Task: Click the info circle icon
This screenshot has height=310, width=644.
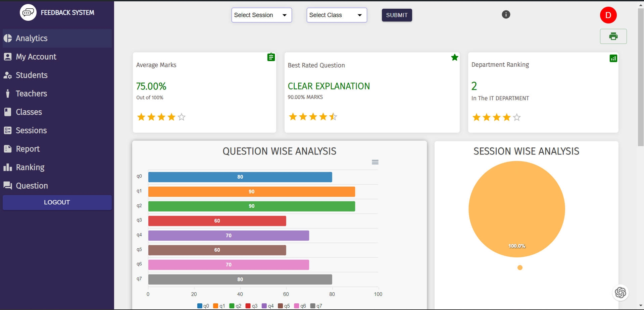Action: 506,14
